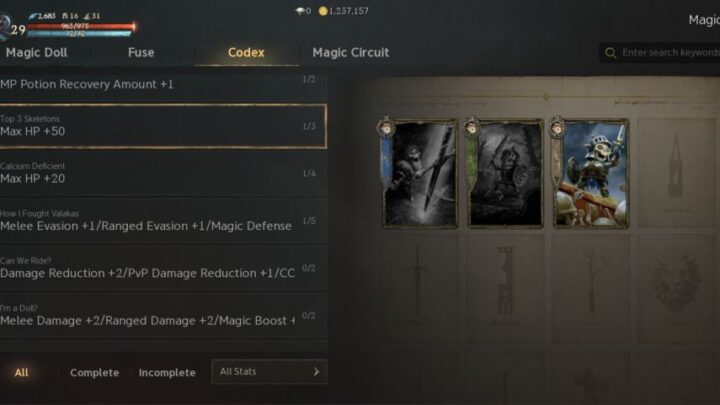
Task: Select the Calcium Deficient codex entry
Action: click(x=163, y=174)
